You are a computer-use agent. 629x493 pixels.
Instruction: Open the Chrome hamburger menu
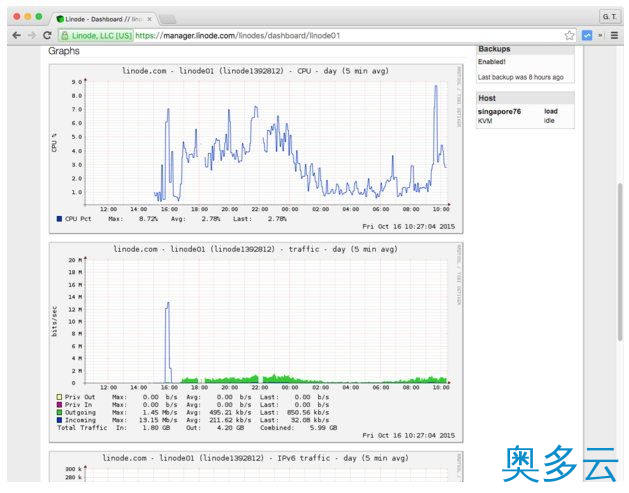(615, 35)
